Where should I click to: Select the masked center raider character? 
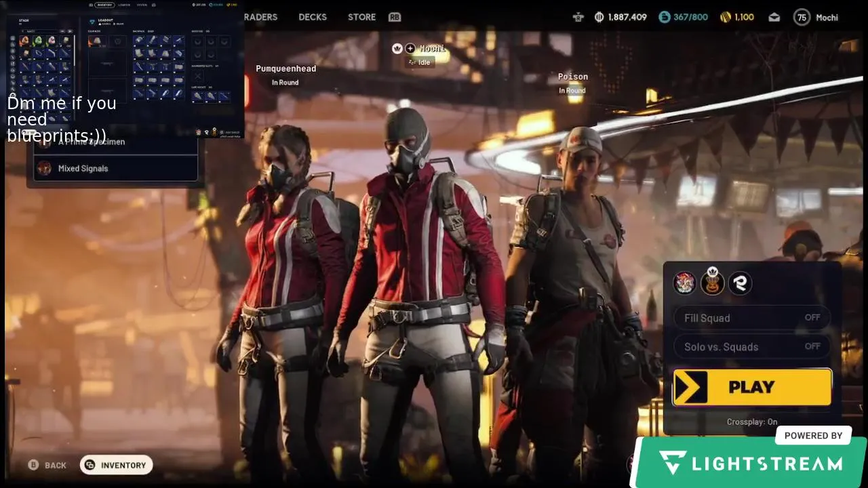point(420,291)
